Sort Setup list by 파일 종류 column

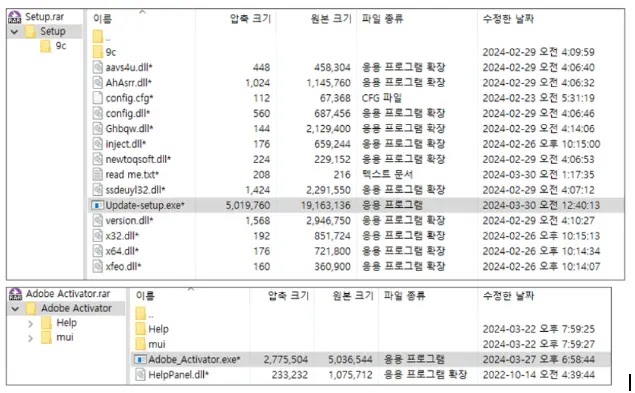pyautogui.click(x=382, y=19)
